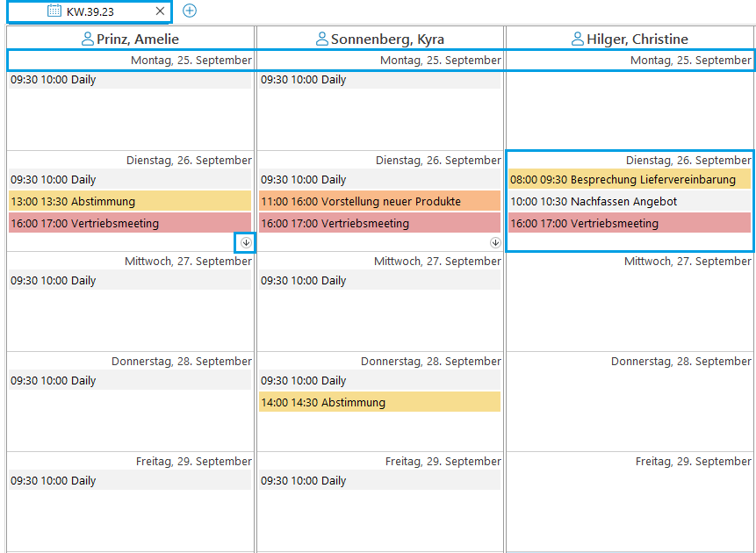756x553 pixels.
Task: Click Mittwoch, 27. September header under Sonnenberg
Action: [437, 262]
